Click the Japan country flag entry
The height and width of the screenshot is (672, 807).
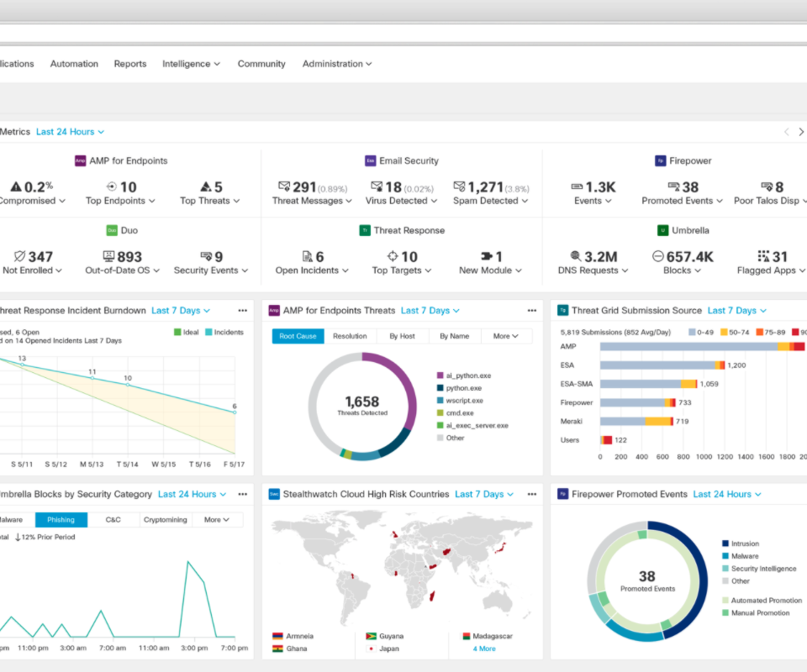click(x=382, y=648)
